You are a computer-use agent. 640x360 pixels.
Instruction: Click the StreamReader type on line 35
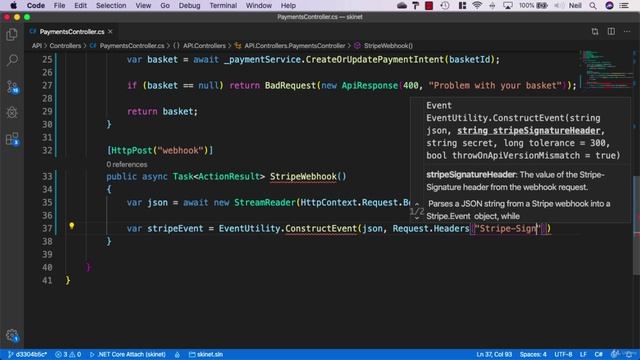click(x=264, y=203)
